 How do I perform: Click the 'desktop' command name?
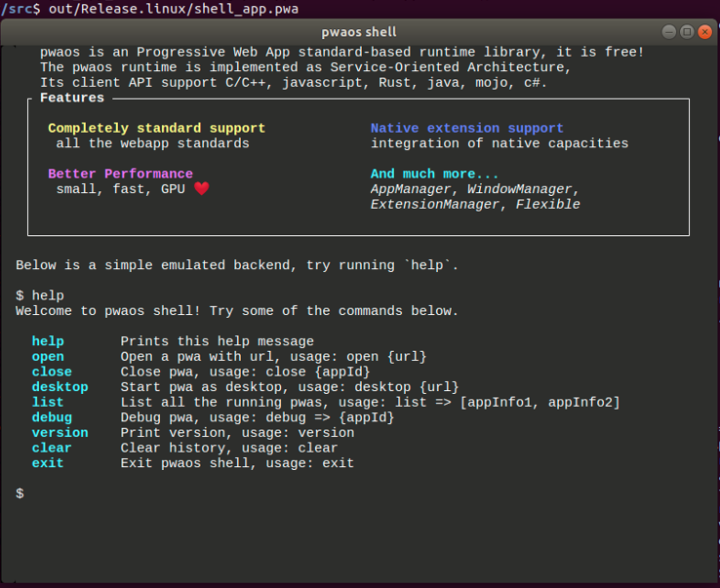coord(60,387)
